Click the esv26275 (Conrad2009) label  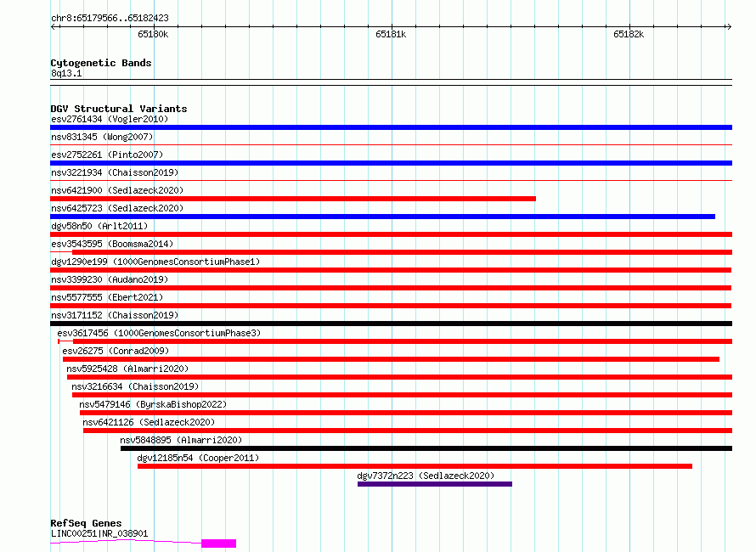(x=116, y=351)
